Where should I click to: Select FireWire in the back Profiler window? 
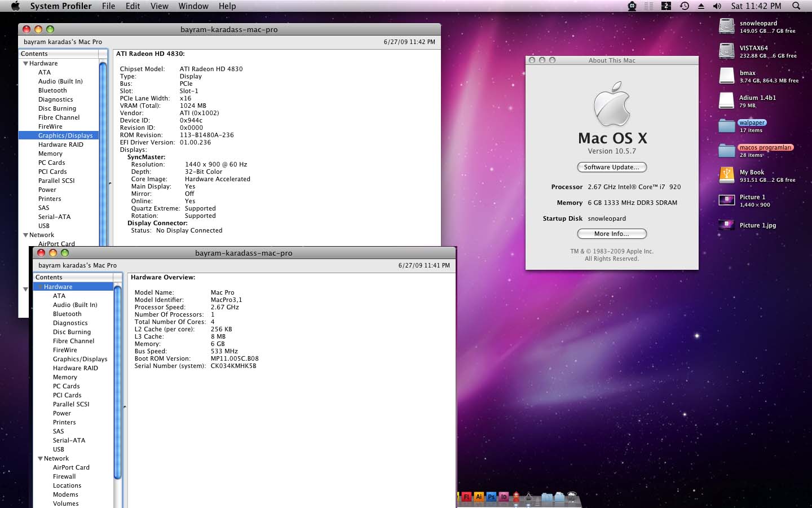click(50, 126)
